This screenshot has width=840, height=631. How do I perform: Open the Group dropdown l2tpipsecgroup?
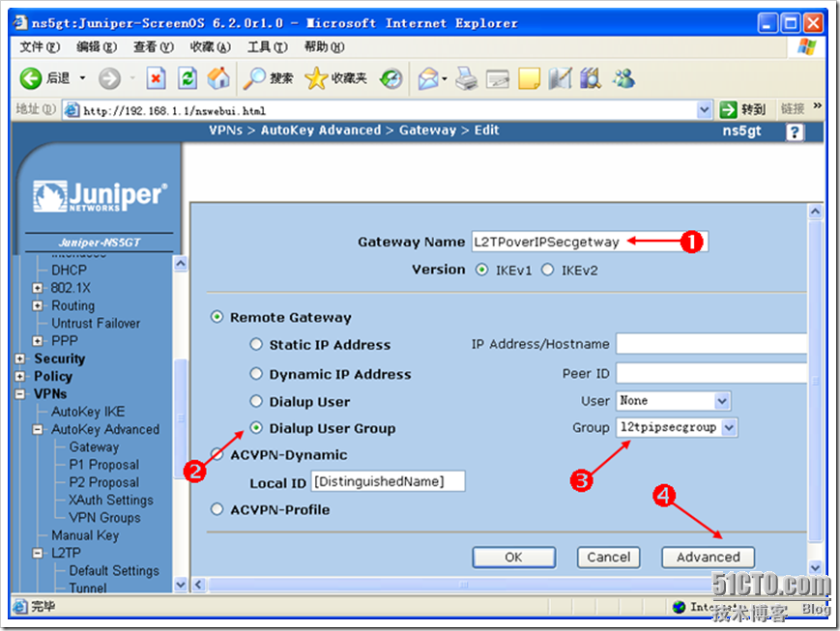(677, 427)
